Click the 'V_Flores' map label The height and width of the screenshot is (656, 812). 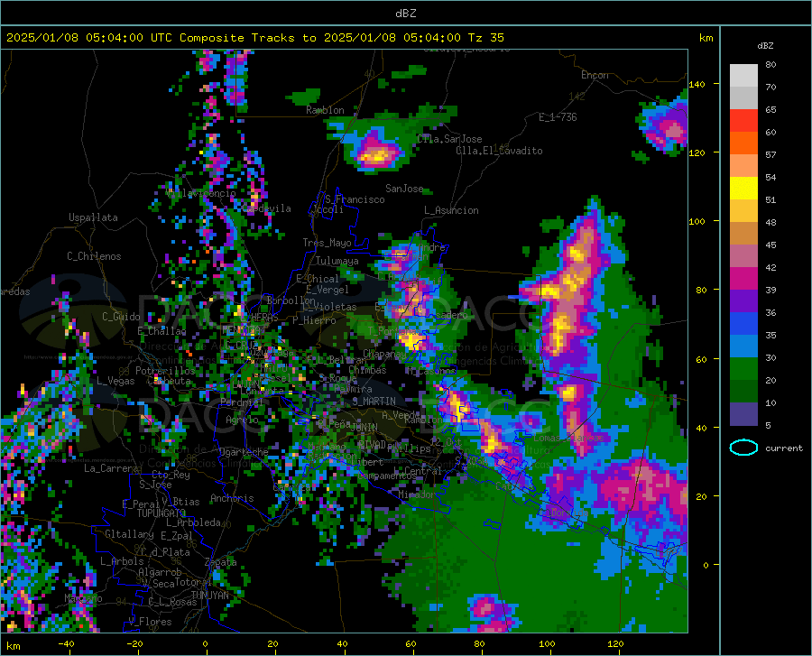[x=150, y=622]
